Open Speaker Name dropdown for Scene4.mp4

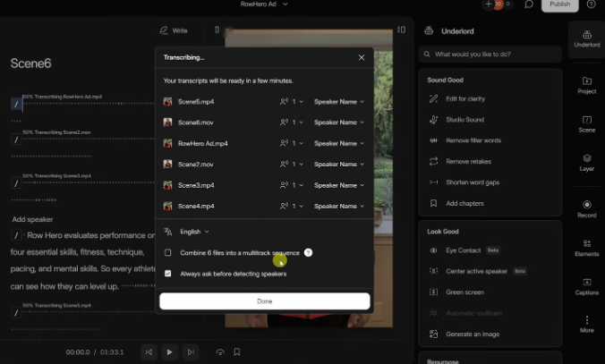tap(339, 207)
